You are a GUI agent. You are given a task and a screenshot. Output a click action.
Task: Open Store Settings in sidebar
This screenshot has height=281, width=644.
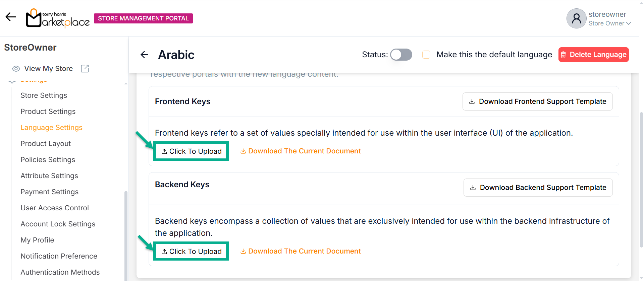pos(44,95)
